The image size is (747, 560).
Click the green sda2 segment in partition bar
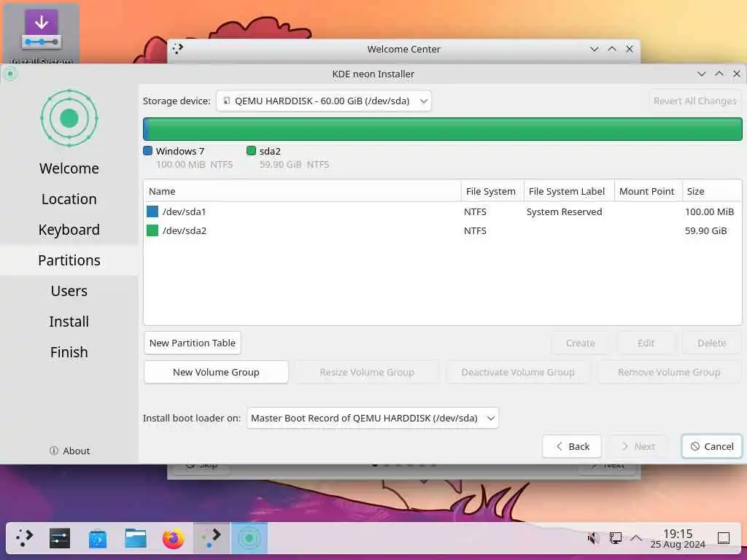pyautogui.click(x=446, y=129)
